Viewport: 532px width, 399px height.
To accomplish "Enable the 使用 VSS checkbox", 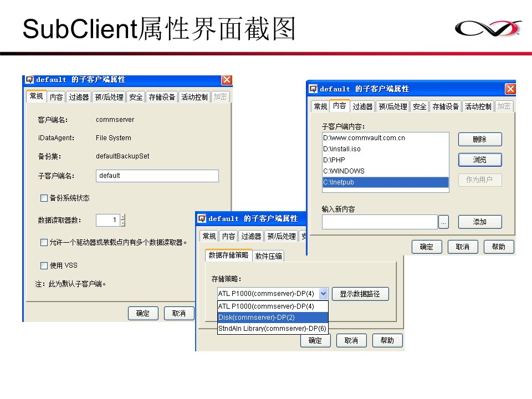I will 44,265.
